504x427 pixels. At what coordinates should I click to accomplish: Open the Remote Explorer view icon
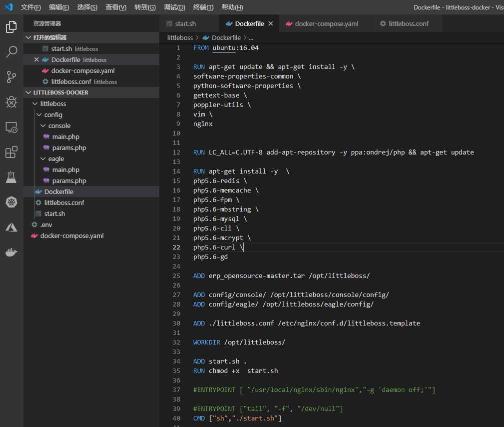tap(11, 127)
